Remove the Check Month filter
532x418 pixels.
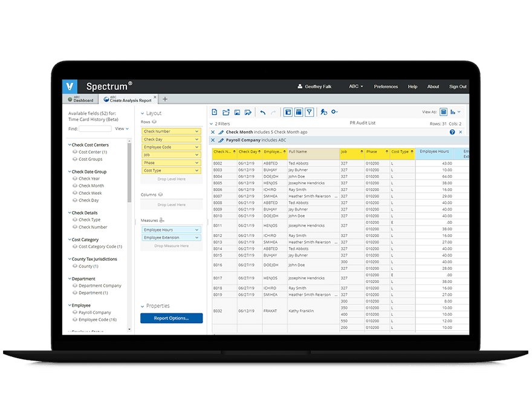click(x=212, y=132)
